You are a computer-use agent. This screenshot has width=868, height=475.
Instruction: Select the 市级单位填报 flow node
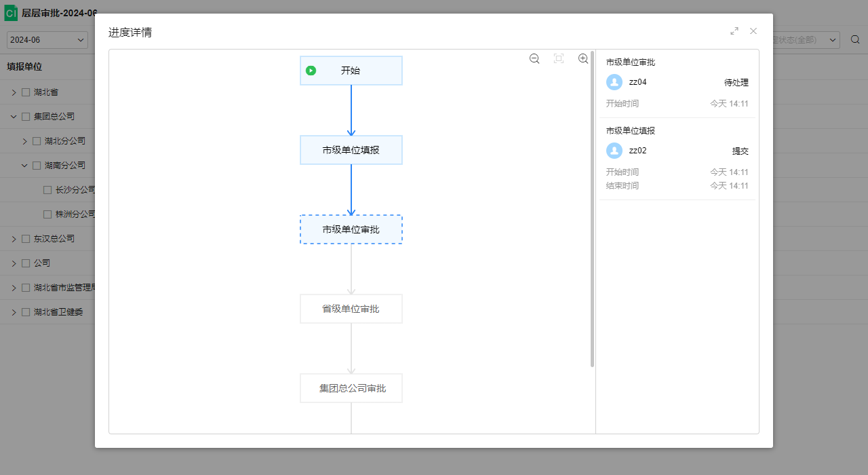tap(351, 150)
